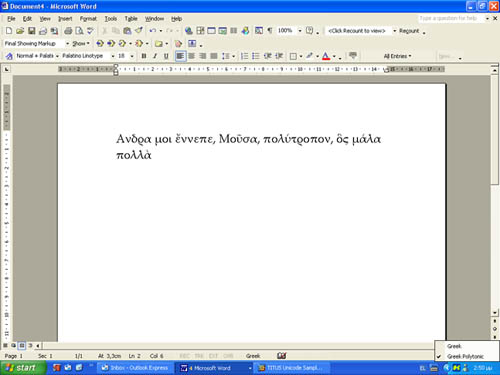Open the Insert menu
This screenshot has width=500, height=375.
click(65, 19)
